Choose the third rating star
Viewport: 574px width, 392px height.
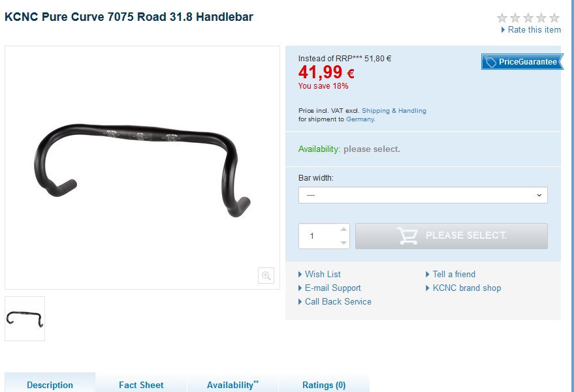pos(528,18)
